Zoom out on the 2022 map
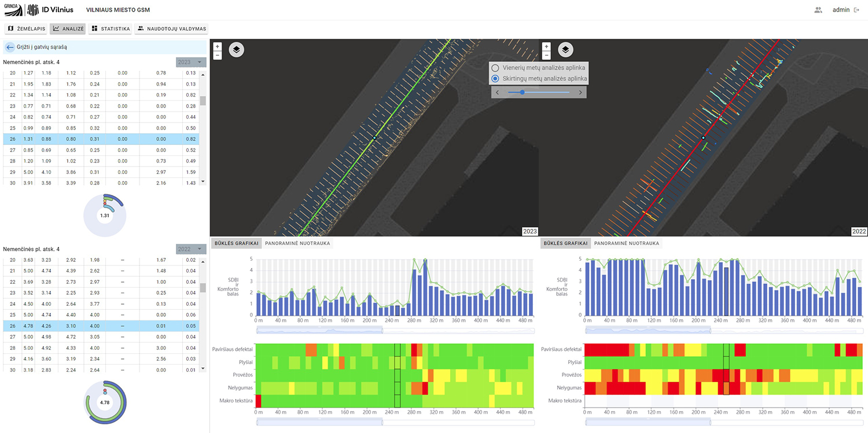Viewport: 868px width, 433px height. click(x=546, y=55)
